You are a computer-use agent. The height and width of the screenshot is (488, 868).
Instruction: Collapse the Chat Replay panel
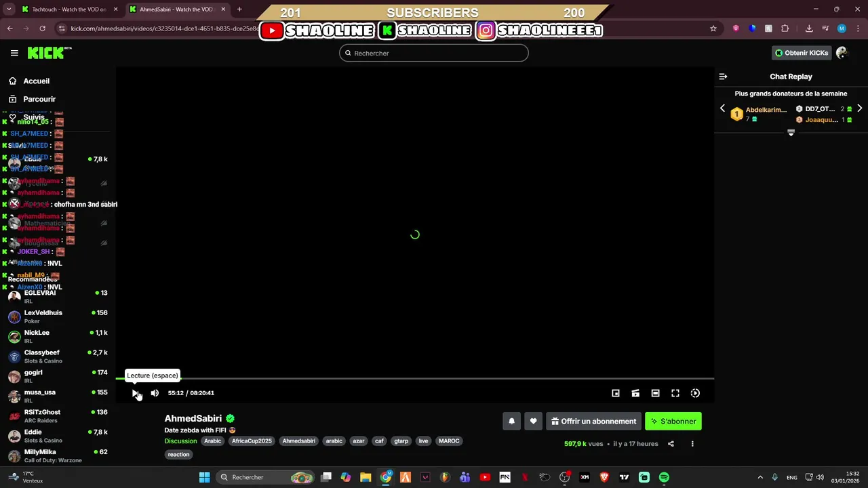[x=723, y=77]
